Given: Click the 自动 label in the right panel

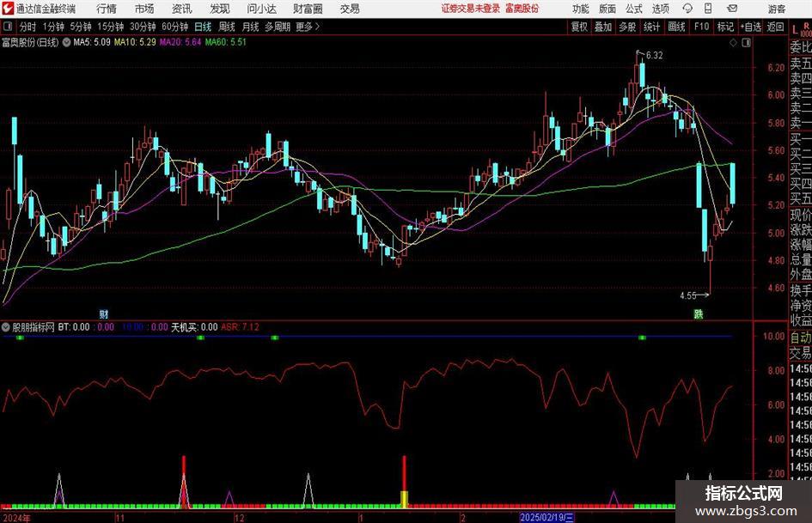Looking at the screenshot, I should click(801, 338).
